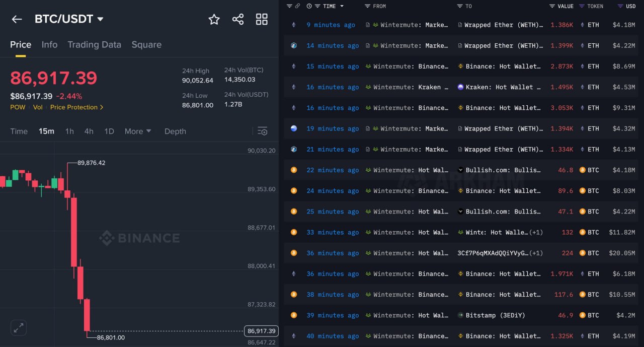The height and width of the screenshot is (347, 644).
Task: Click ETH token icon on the 40 minutes row
Action: (x=583, y=336)
